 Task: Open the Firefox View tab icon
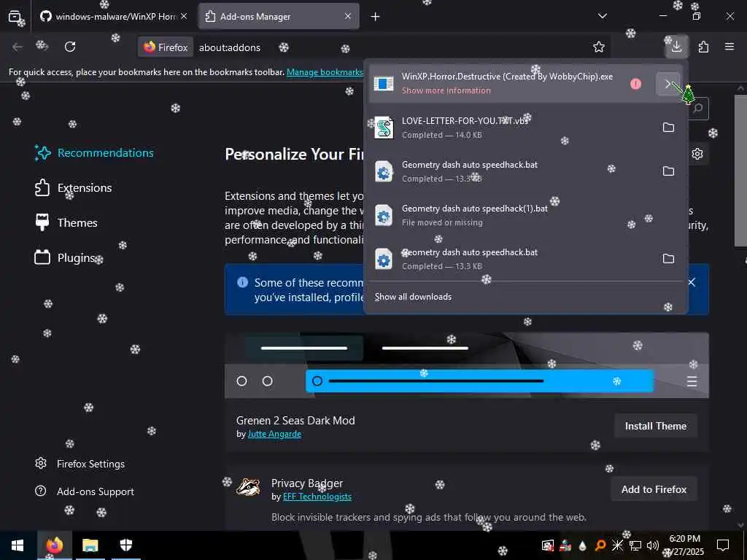(15, 17)
